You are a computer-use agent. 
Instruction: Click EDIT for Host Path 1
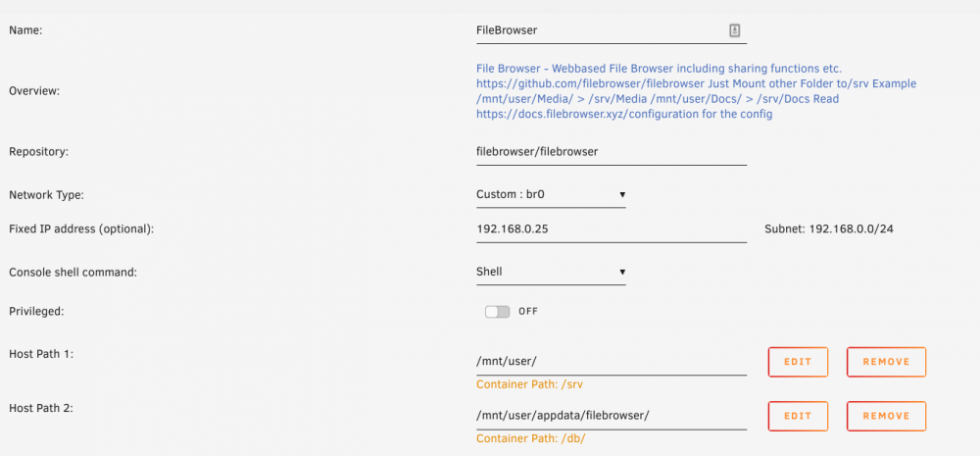click(798, 362)
